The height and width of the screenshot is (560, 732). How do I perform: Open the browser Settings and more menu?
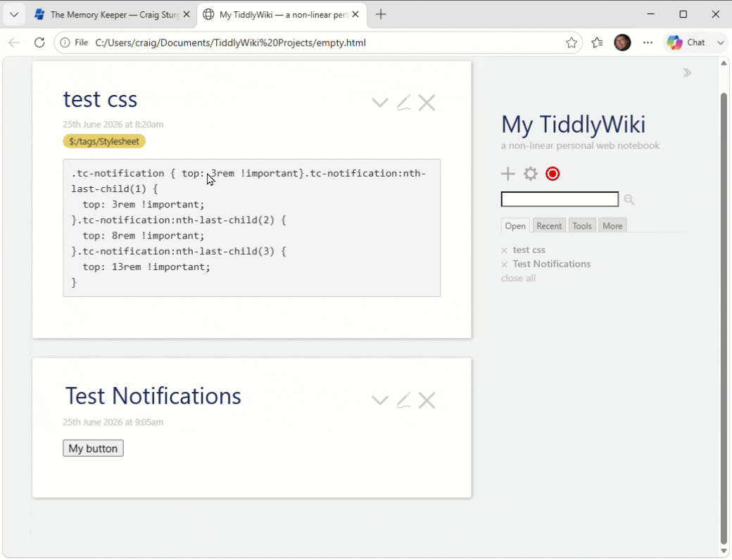point(648,43)
